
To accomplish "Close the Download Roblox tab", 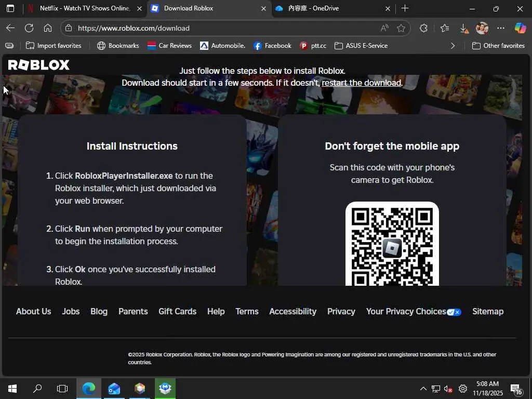I will (x=263, y=9).
